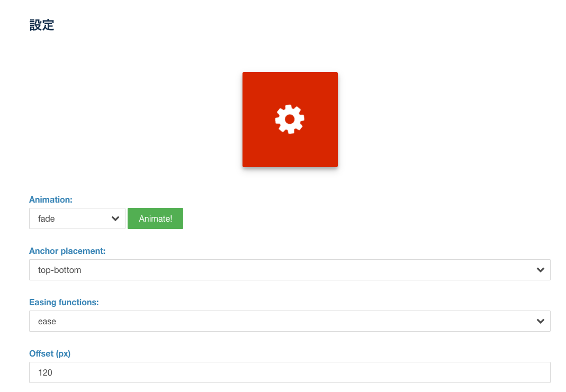Open the Animation dropdown showing fade
Image resolution: width=566 pixels, height=392 pixels.
pyautogui.click(x=77, y=218)
